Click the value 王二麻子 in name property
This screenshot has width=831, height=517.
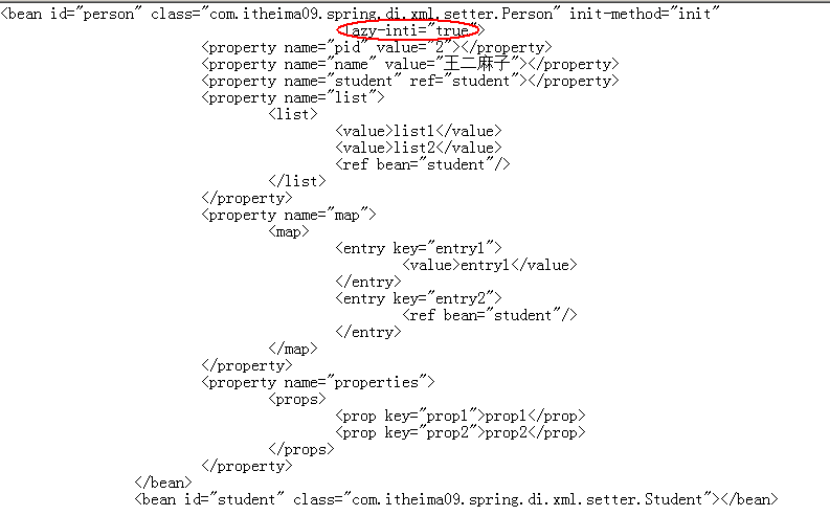tap(476, 64)
